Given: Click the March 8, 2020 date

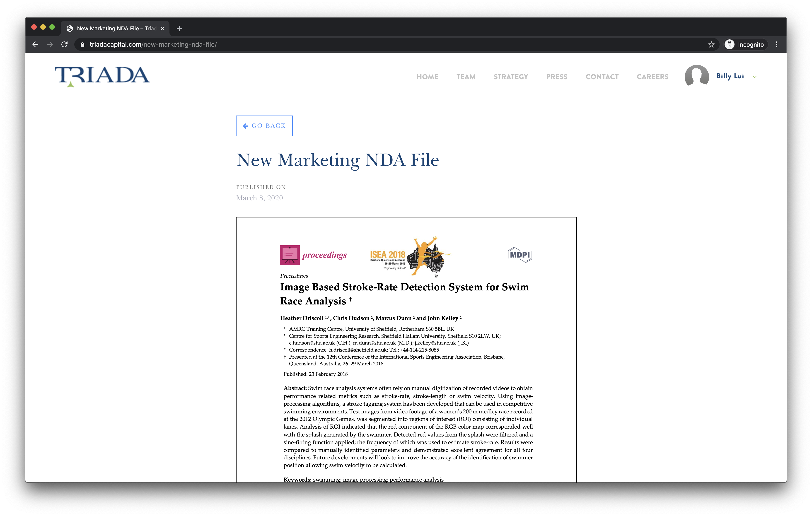Looking at the screenshot, I should (x=260, y=198).
